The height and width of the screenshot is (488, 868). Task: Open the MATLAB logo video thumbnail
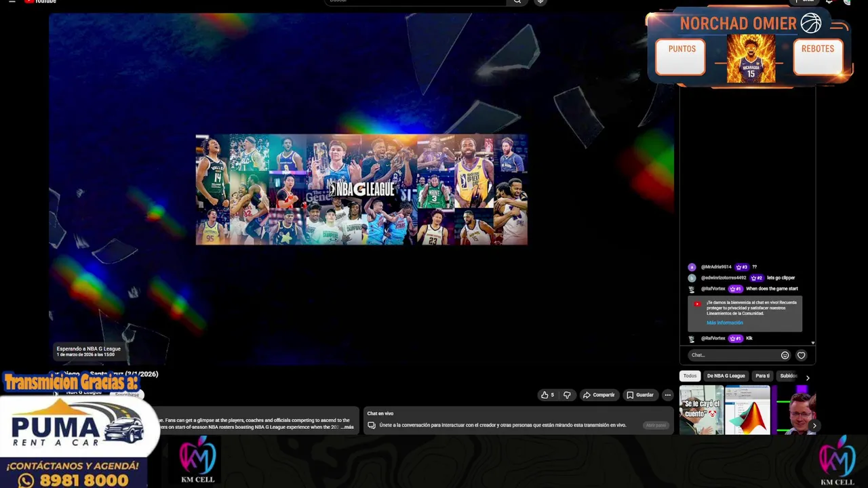[747, 409]
